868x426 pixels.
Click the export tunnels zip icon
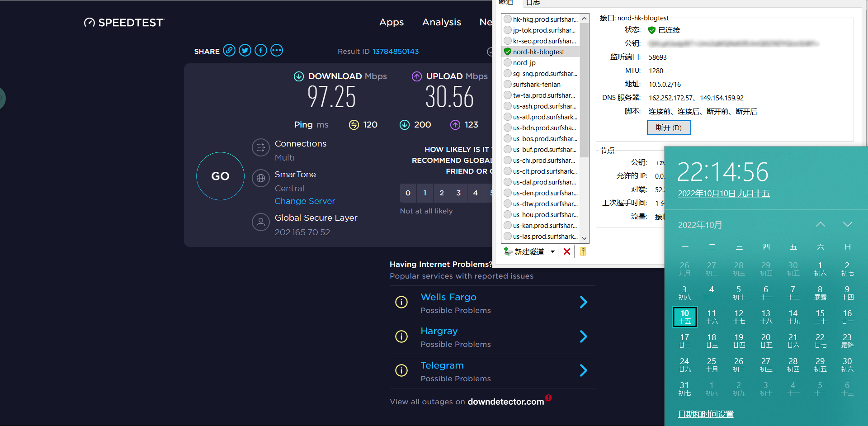[583, 251]
